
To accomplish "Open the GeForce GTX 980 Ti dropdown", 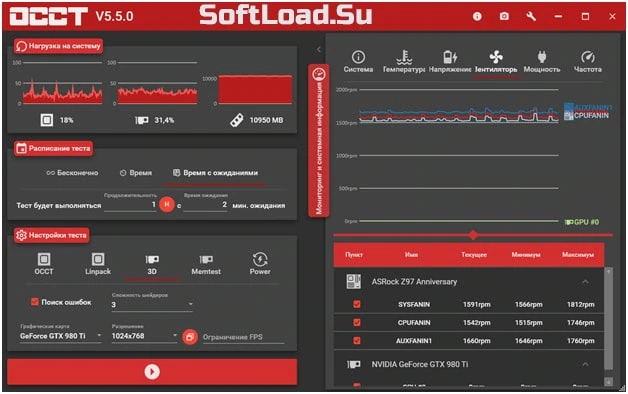I will point(61,336).
